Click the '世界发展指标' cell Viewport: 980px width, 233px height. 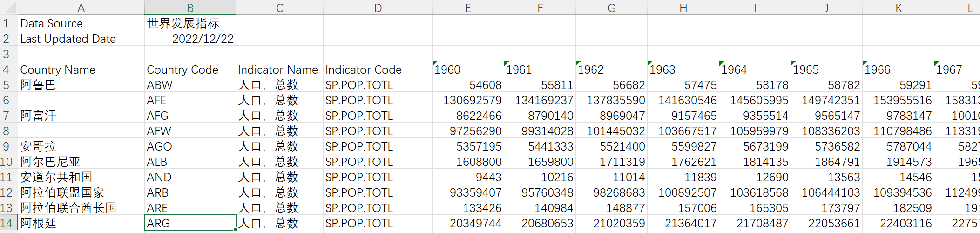(x=190, y=23)
